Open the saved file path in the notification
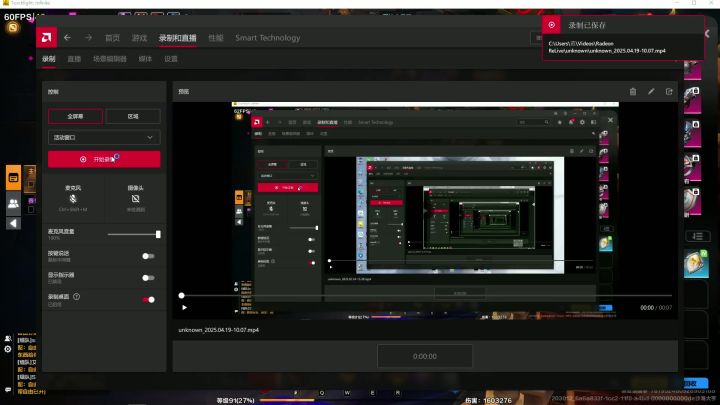This screenshot has width=720, height=405. pos(607,47)
